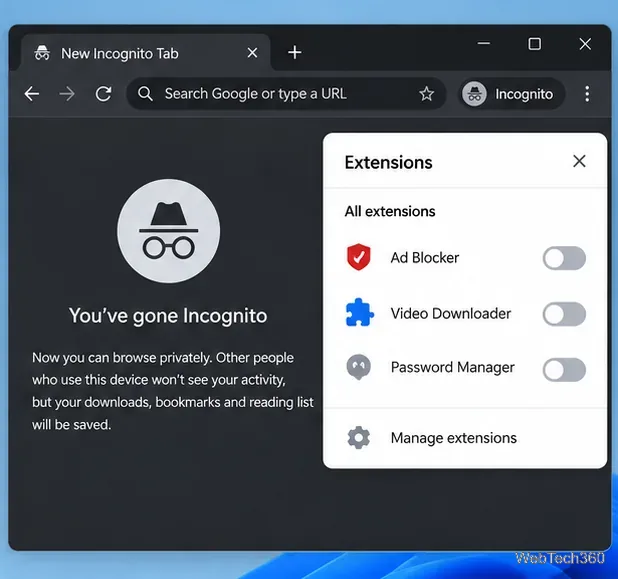Open Manage extensions
Screen dimensions: 618x579
[465, 438]
